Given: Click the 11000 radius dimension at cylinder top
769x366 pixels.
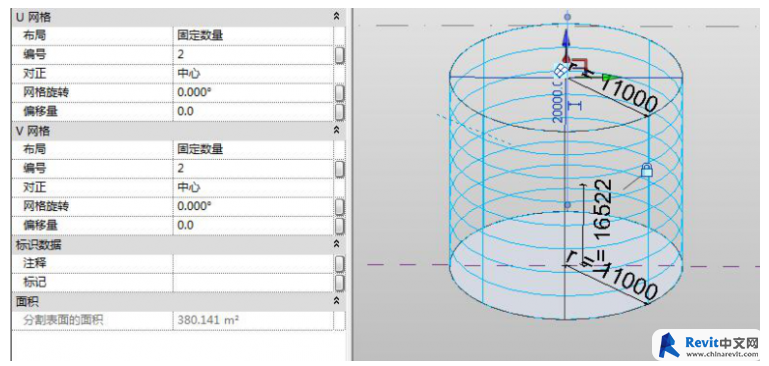Looking at the screenshot, I should pyautogui.click(x=630, y=96).
